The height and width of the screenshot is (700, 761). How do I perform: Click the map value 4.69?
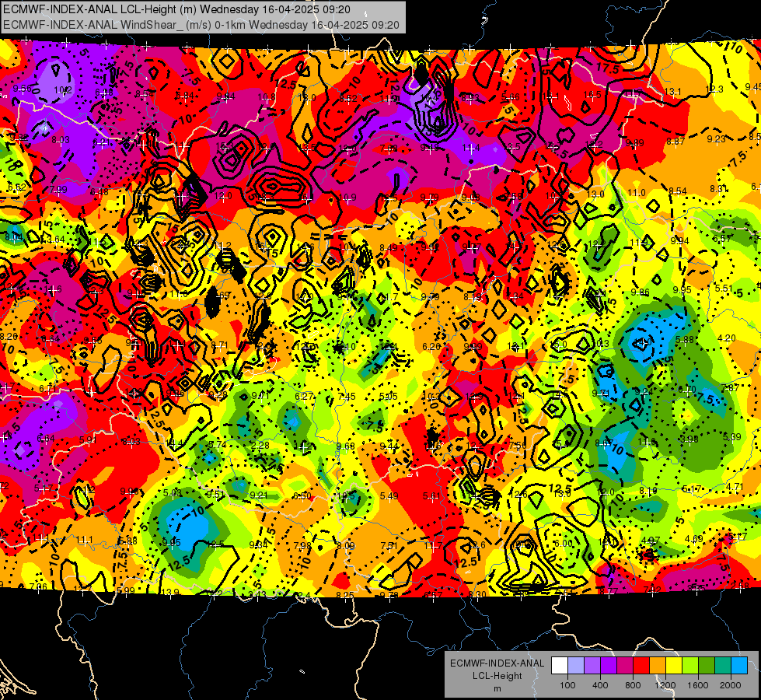click(x=694, y=538)
